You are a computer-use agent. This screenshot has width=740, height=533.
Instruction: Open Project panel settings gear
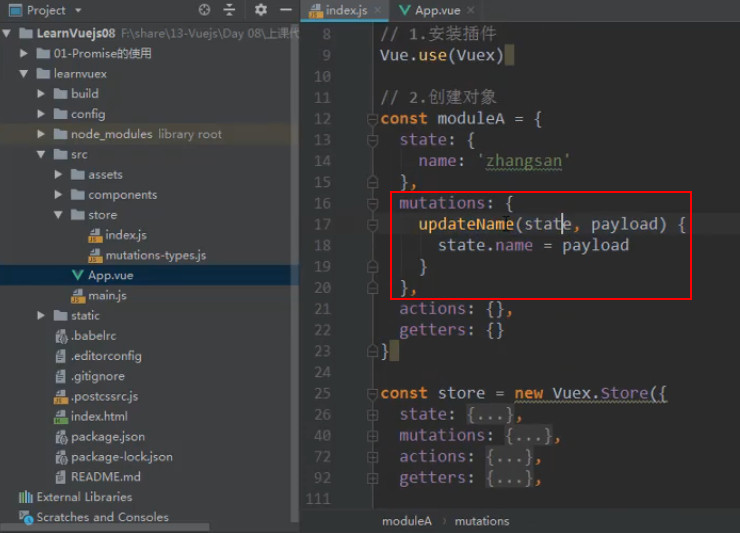(x=261, y=10)
